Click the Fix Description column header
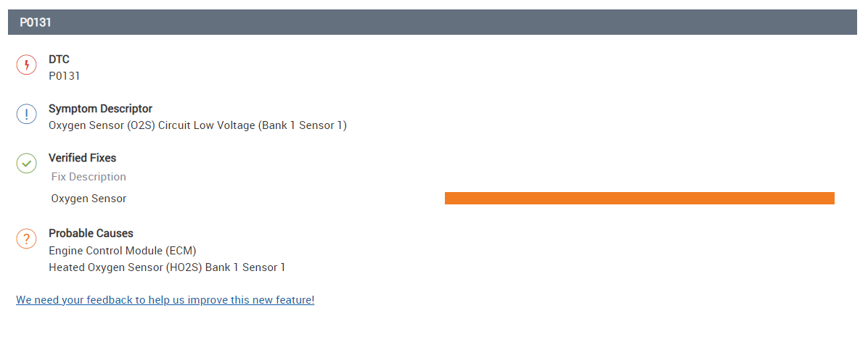The image size is (868, 337). coord(89,177)
